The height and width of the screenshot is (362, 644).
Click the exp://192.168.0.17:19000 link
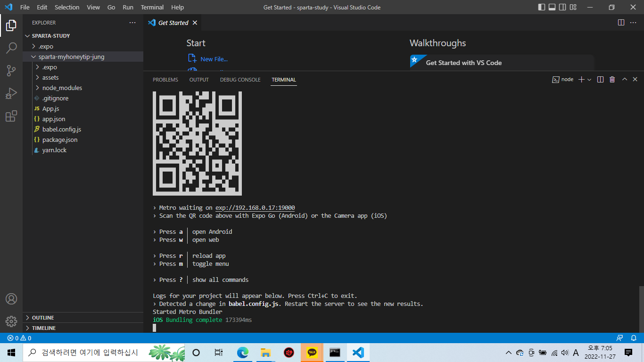click(255, 208)
